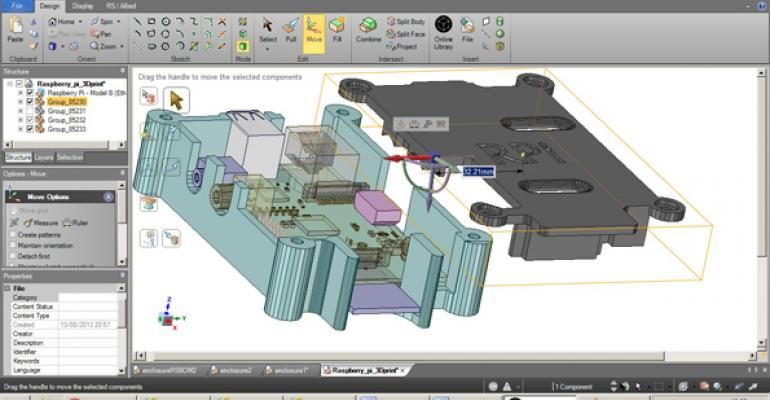Toggle visibility checkbox for Group_85231
Image resolution: width=770 pixels, height=400 pixels.
point(29,110)
